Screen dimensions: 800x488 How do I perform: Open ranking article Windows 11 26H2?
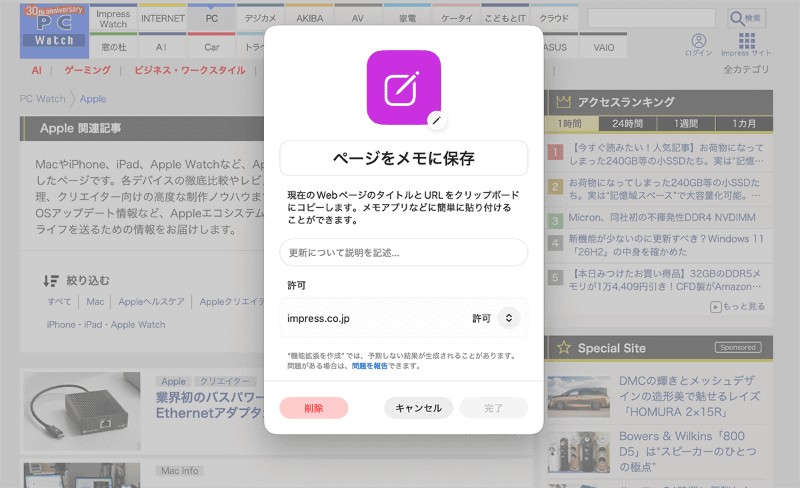click(666, 245)
